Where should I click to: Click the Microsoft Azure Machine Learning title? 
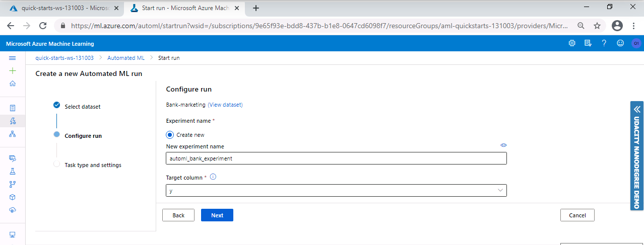(x=50, y=44)
